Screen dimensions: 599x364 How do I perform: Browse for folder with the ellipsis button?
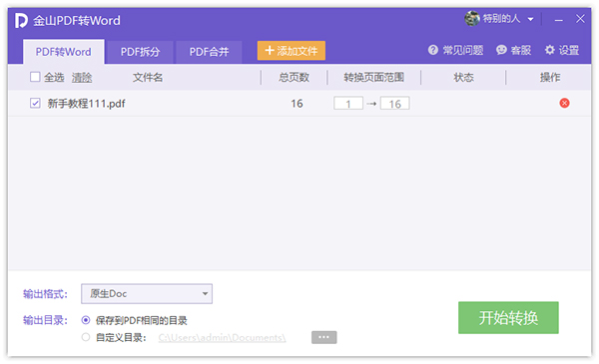[323, 337]
